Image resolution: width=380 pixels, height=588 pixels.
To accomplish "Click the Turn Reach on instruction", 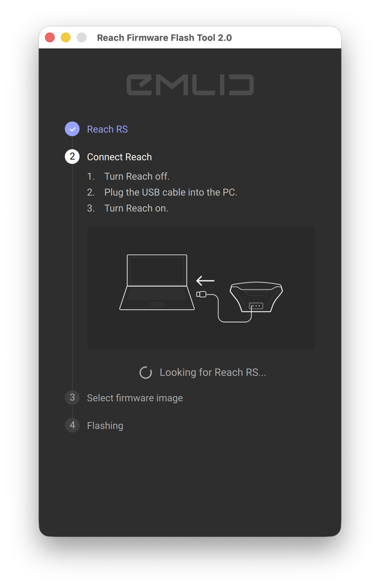I will tap(136, 208).
